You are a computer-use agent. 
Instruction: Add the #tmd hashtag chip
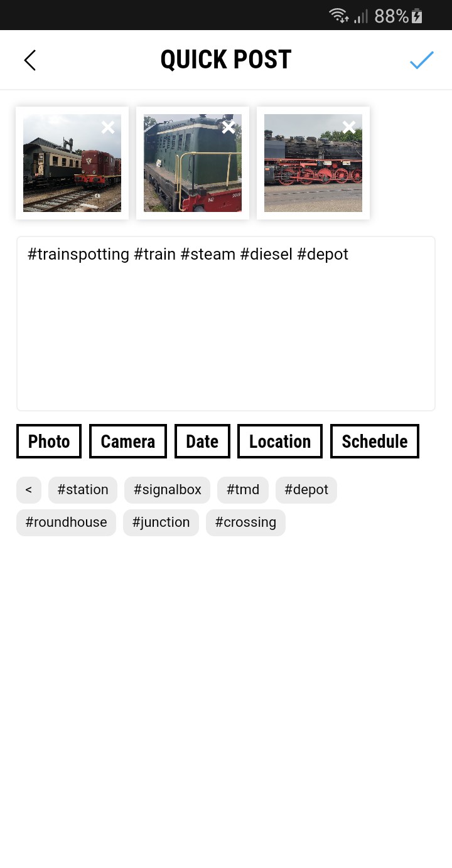[243, 490]
